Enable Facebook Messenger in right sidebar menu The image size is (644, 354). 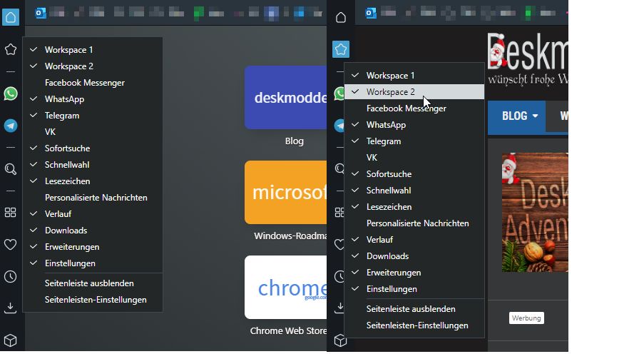point(414,108)
